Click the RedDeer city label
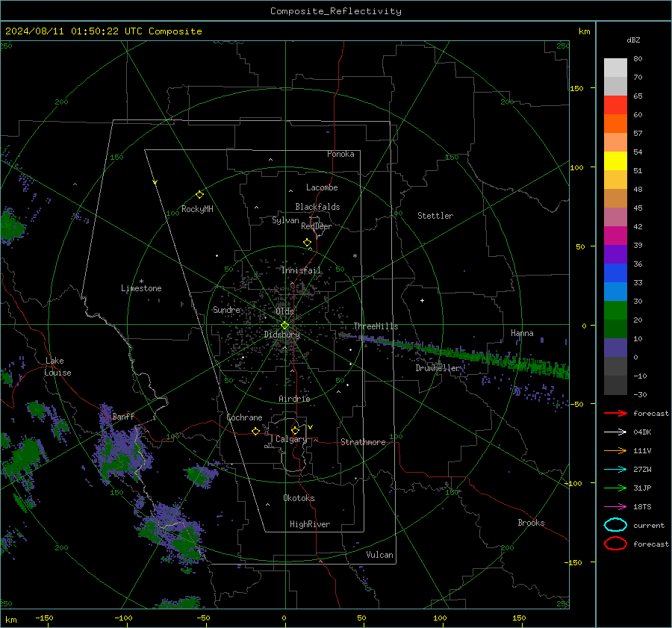Viewport: 672px width, 628px height. (x=317, y=226)
